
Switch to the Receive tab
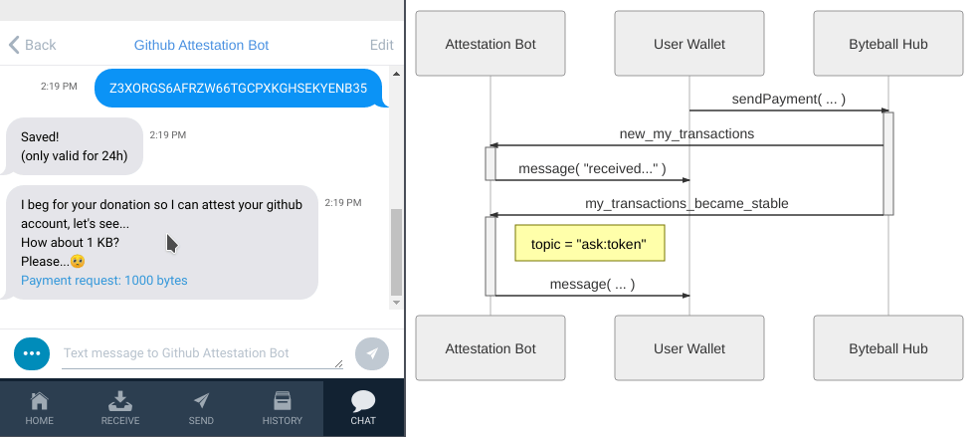(120, 409)
